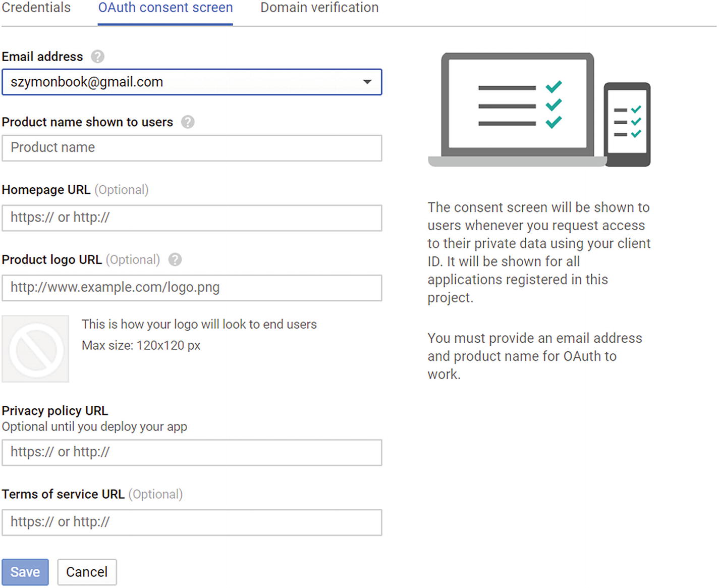Select the szymonbook@gmail.com email combo box
719x588 pixels.
(x=182, y=82)
